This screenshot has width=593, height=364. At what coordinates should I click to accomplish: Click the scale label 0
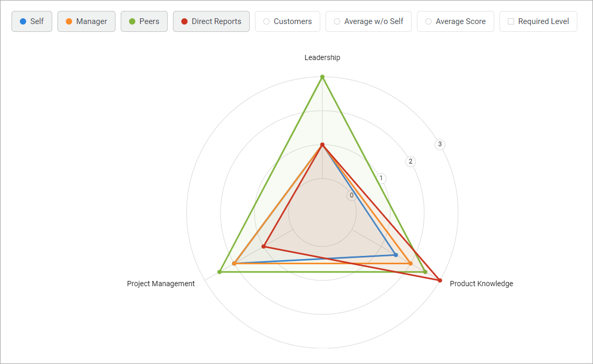tap(352, 195)
